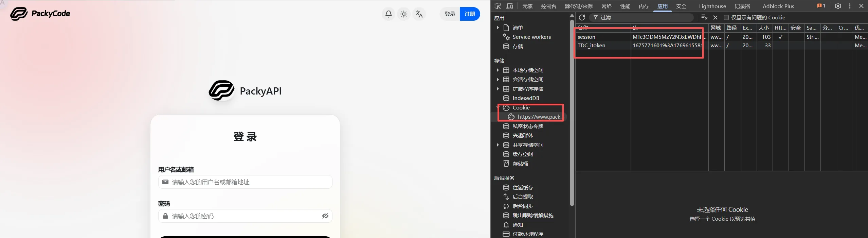The image size is (868, 238).
Task: Select 通知 under 后台服务
Action: click(518, 225)
